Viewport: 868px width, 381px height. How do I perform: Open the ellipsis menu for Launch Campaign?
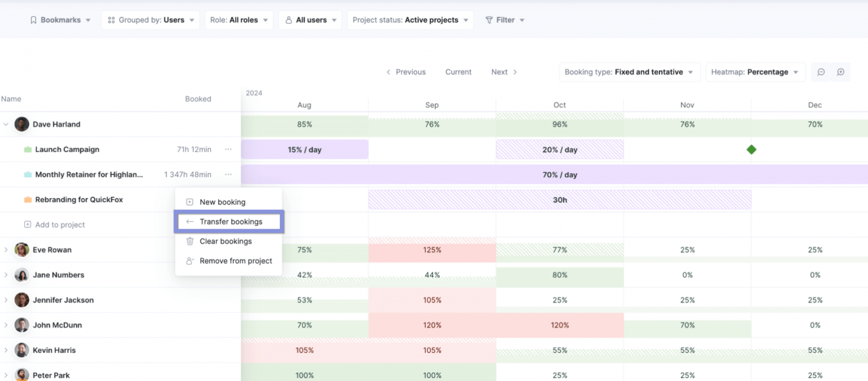click(228, 149)
